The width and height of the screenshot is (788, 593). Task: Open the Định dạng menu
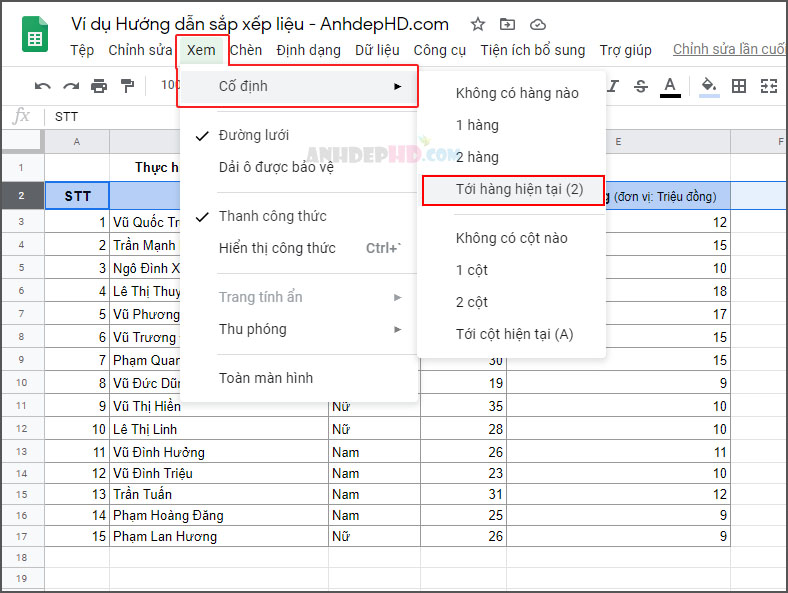point(308,50)
